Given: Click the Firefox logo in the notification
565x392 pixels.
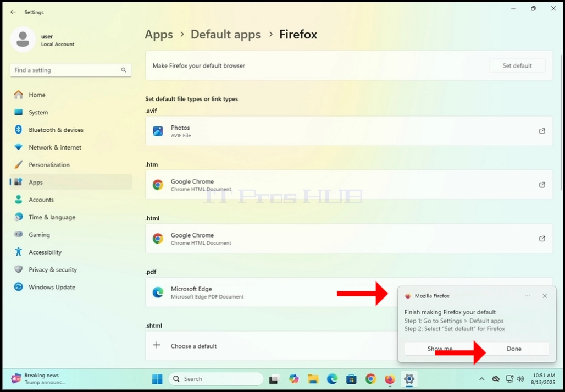Looking at the screenshot, I should pyautogui.click(x=408, y=296).
